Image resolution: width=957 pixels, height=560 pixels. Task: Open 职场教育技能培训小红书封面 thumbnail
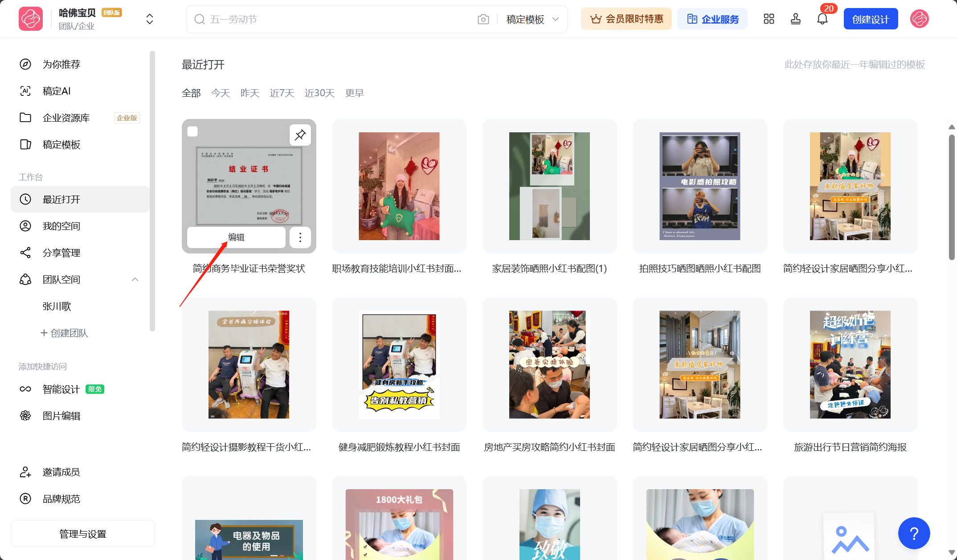pyautogui.click(x=399, y=186)
